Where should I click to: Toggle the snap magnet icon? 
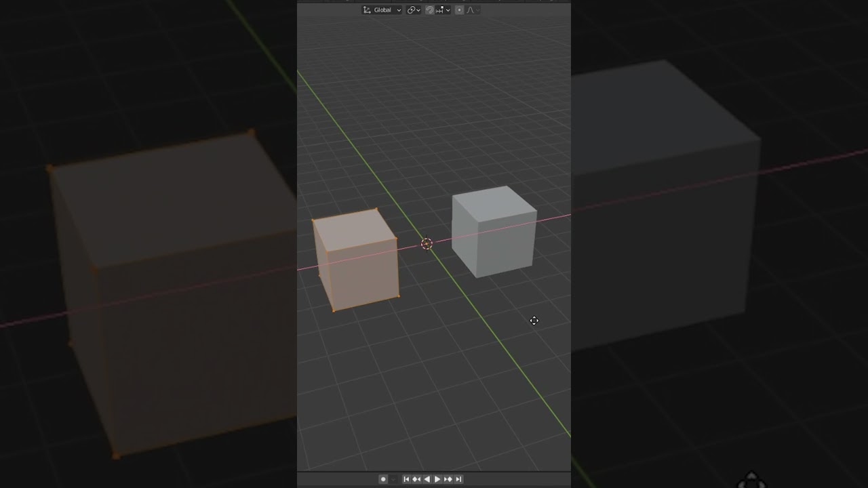coord(430,10)
